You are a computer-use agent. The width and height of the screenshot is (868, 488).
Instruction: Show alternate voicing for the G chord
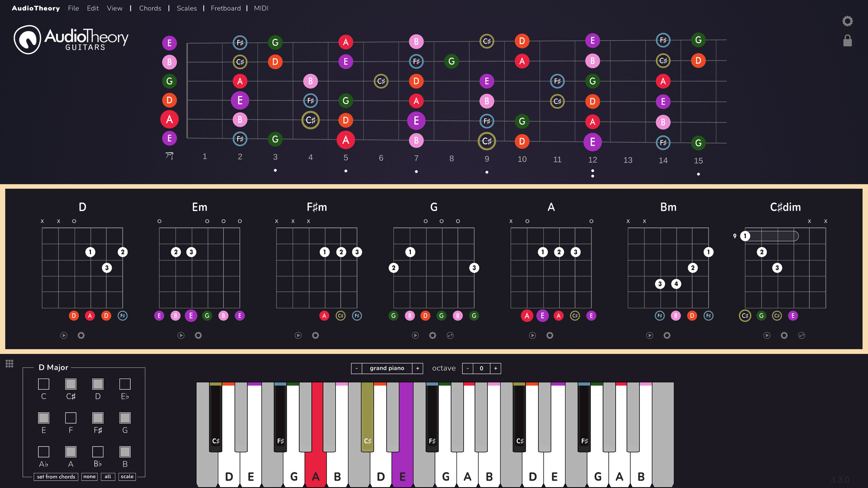tap(450, 335)
